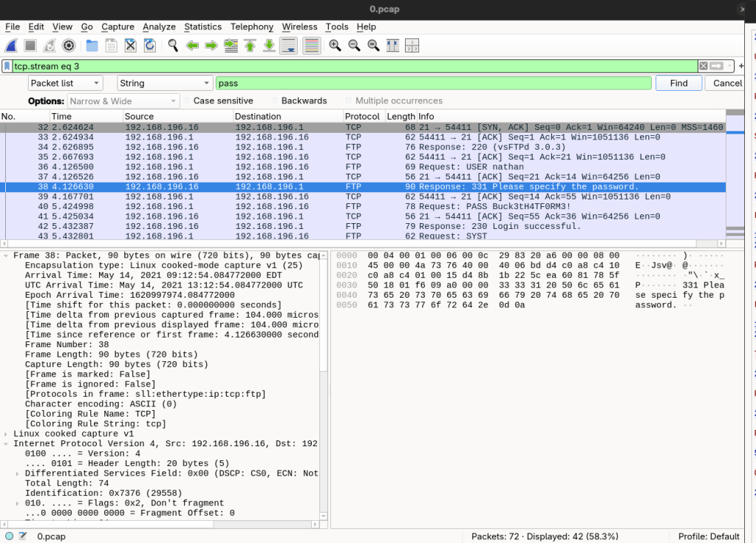Image resolution: width=756 pixels, height=543 pixels.
Task: Click the find packet magnifier icon
Action: point(173,46)
